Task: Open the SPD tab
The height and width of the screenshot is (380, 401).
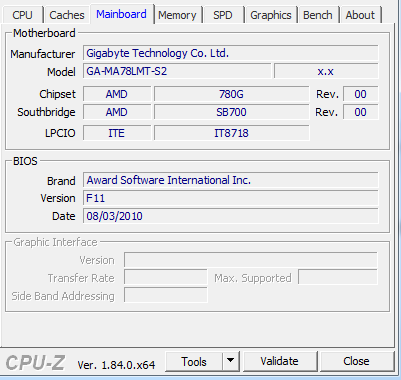Action: [x=223, y=15]
